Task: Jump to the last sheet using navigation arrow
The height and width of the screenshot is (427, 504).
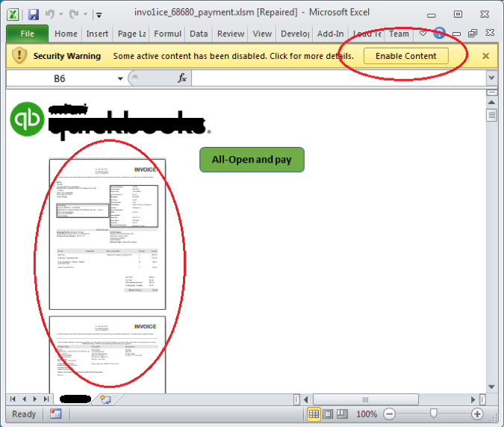Action: [x=45, y=399]
